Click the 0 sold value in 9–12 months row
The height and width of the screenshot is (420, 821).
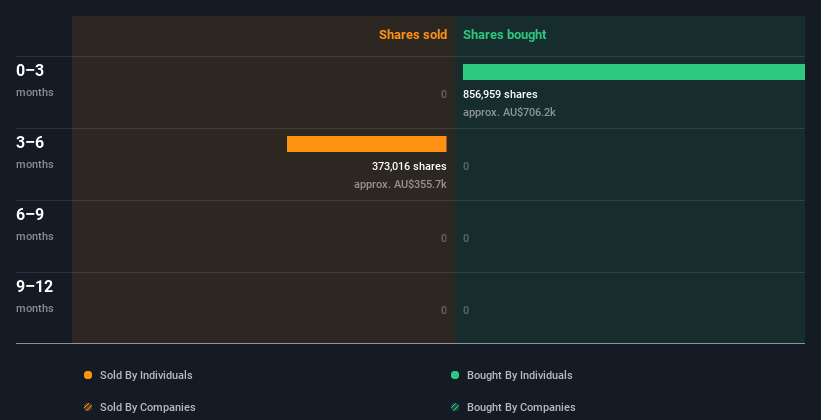[x=444, y=310]
